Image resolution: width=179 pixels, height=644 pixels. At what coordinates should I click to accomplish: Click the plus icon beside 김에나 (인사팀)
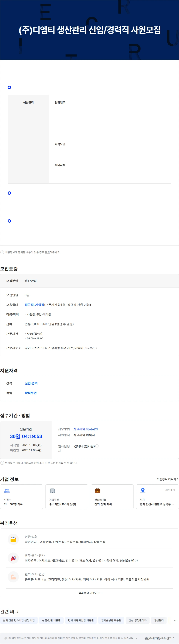pyautogui.click(x=97, y=446)
